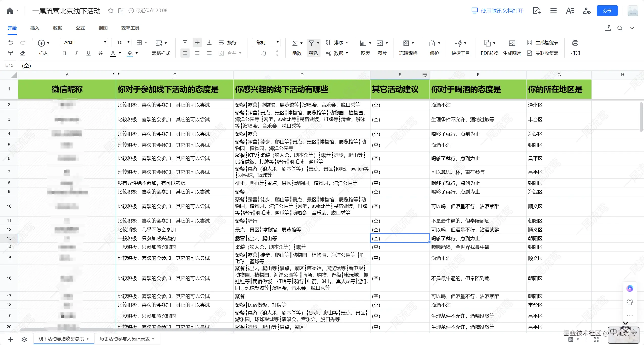Toggle strikethrough text formatting
Image resolution: width=644 pixels, height=345 pixels.
pos(101,53)
